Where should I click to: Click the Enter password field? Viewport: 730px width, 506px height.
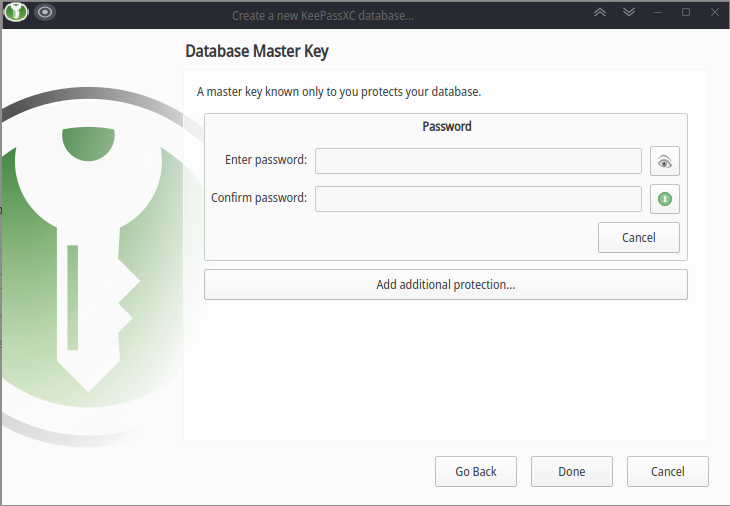(478, 161)
